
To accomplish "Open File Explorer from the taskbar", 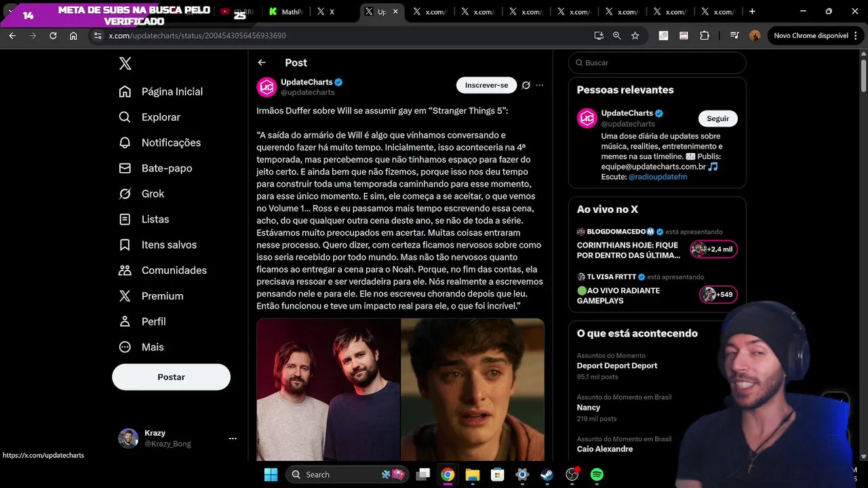I will (473, 474).
